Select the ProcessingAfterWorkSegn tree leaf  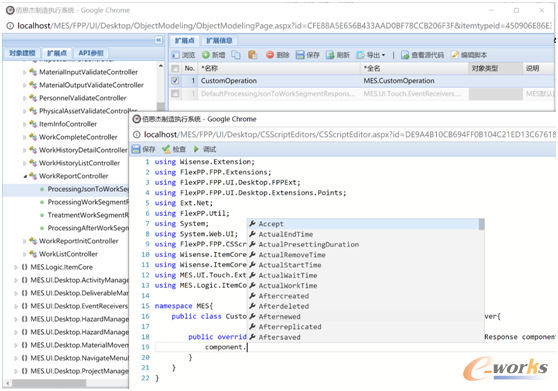click(x=88, y=228)
